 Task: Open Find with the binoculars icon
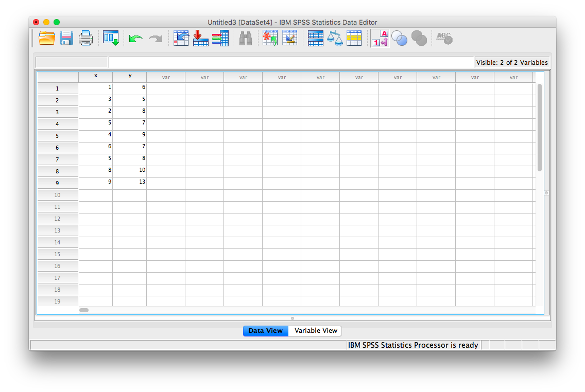(246, 38)
